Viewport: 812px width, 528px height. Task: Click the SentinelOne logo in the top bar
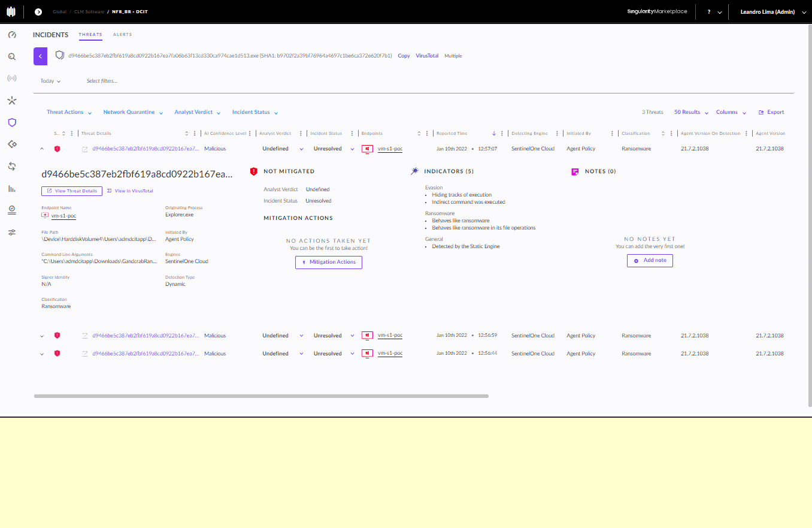[x=11, y=11]
